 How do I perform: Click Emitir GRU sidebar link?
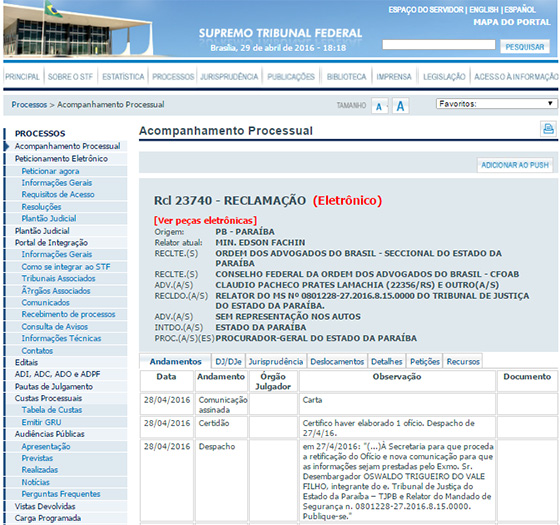pos(41,422)
